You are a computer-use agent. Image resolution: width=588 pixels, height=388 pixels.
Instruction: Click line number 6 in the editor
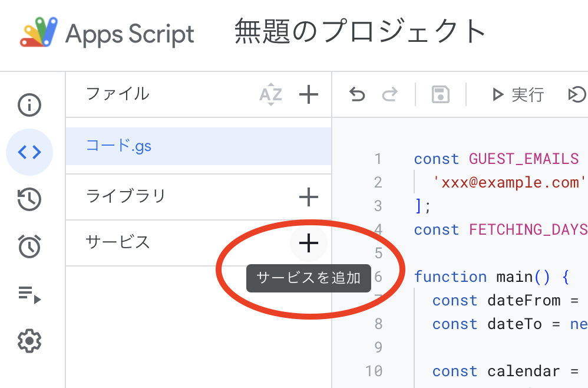378,277
